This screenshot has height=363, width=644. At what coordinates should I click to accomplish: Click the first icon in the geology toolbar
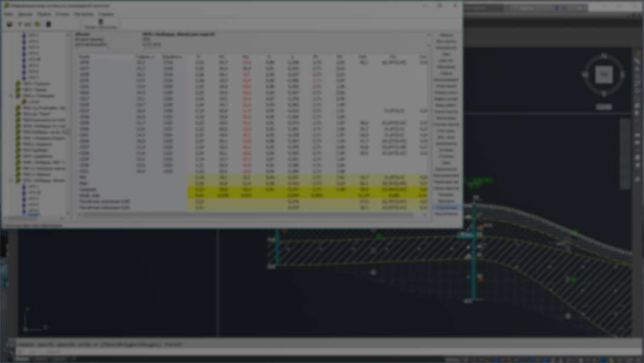[9, 24]
